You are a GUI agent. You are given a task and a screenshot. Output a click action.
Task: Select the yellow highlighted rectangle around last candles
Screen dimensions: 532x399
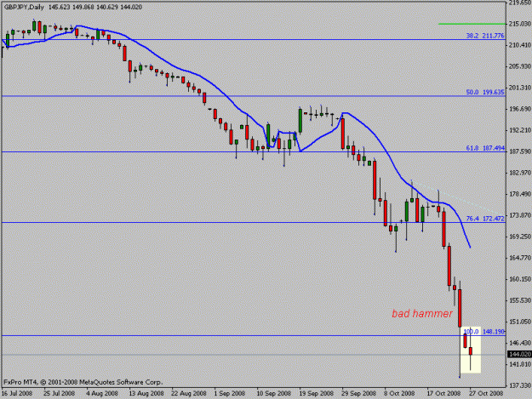coord(471,350)
